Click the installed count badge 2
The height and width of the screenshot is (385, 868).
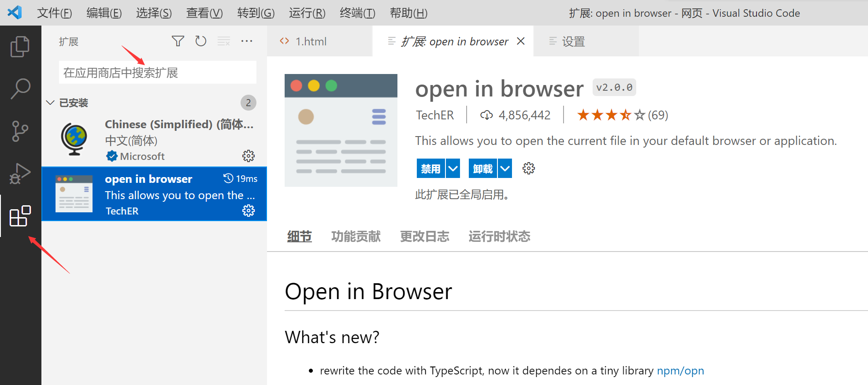tap(249, 103)
